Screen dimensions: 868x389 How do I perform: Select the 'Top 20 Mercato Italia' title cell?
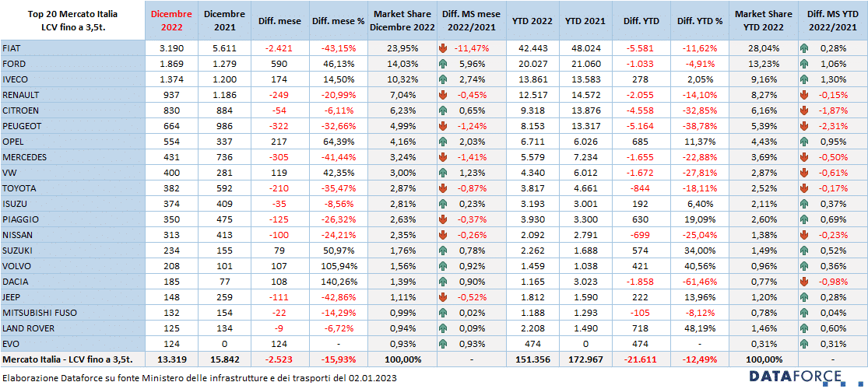tap(72, 20)
